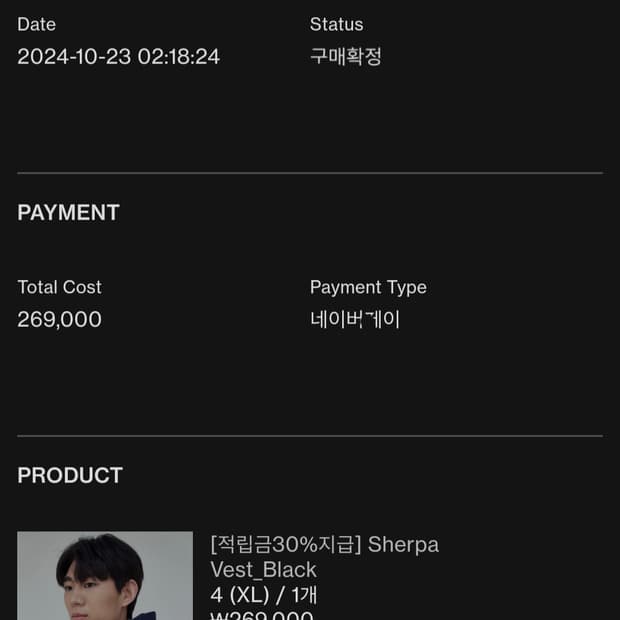620x620 pixels.
Task: Click the Date label
Action: tap(36, 24)
